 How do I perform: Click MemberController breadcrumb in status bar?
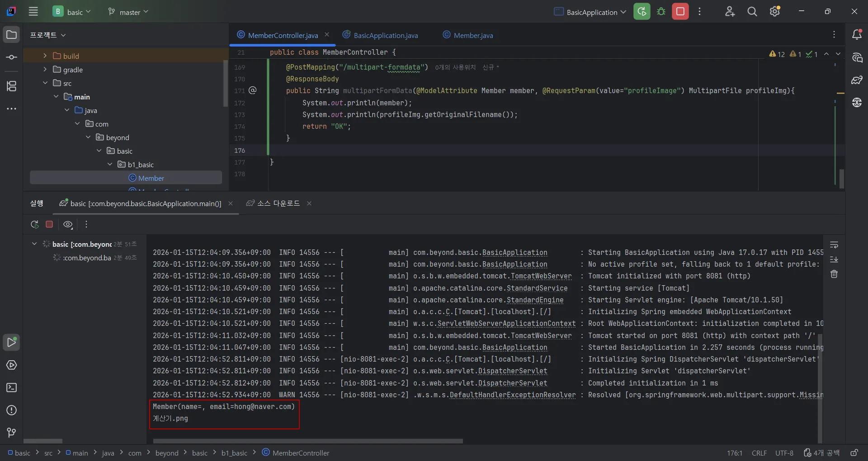click(296, 453)
